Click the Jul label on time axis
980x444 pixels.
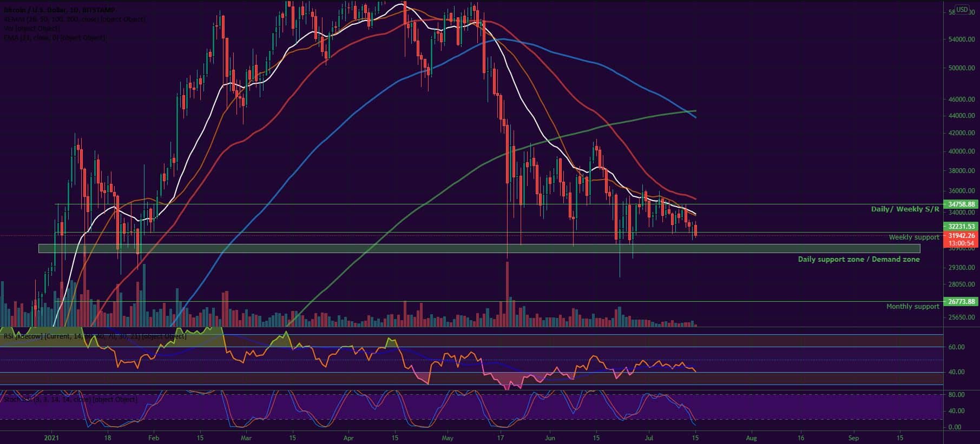[649, 438]
